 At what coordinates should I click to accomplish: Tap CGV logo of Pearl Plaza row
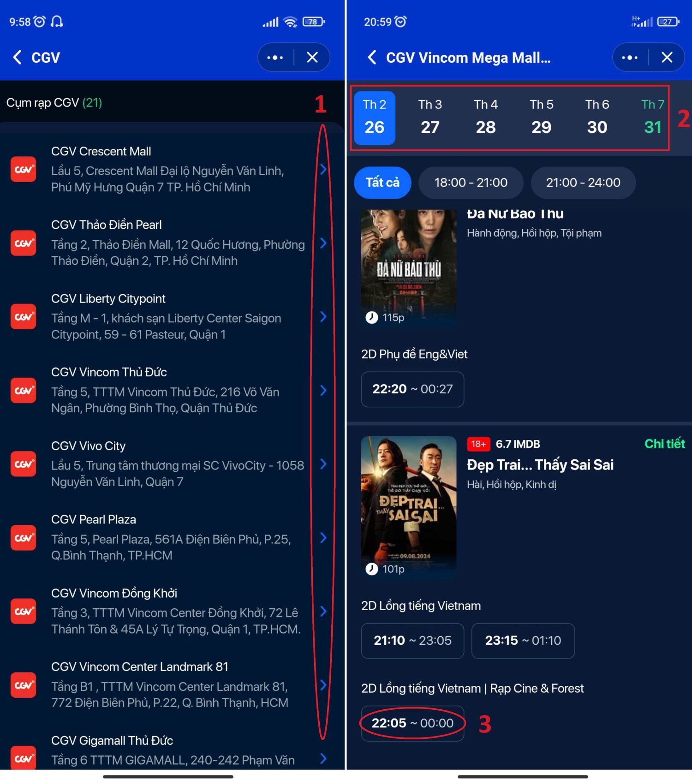24,538
